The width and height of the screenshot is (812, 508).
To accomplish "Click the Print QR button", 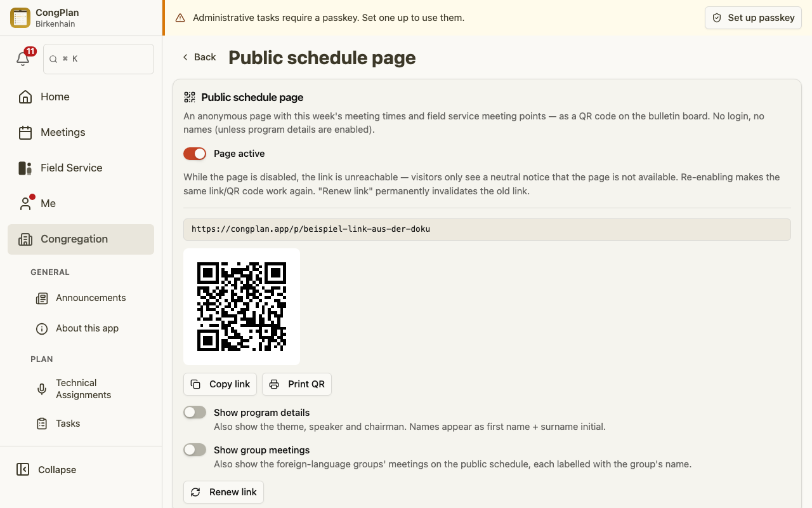I will coord(297,384).
